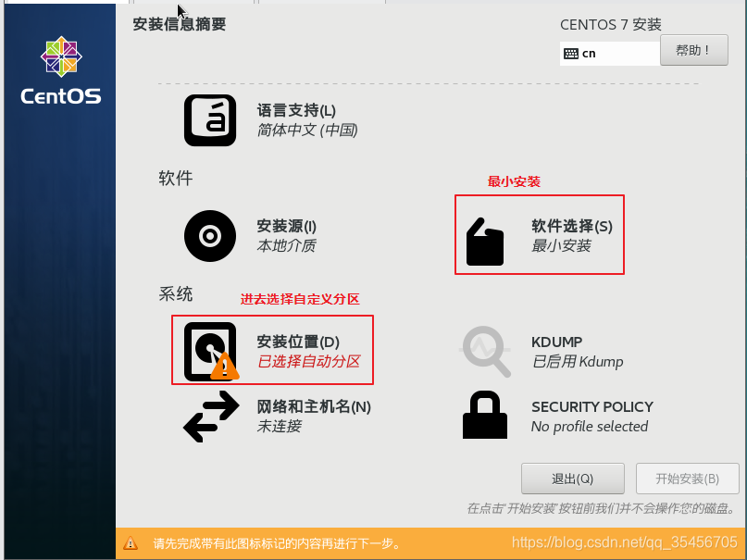
Task: Open 安装源(I) installation source entry
Action: (x=286, y=236)
